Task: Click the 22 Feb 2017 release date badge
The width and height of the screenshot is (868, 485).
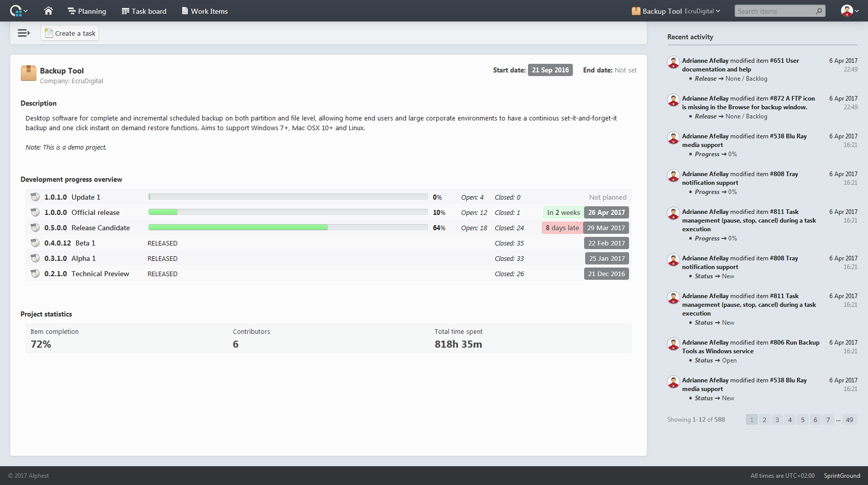Action: [607, 243]
